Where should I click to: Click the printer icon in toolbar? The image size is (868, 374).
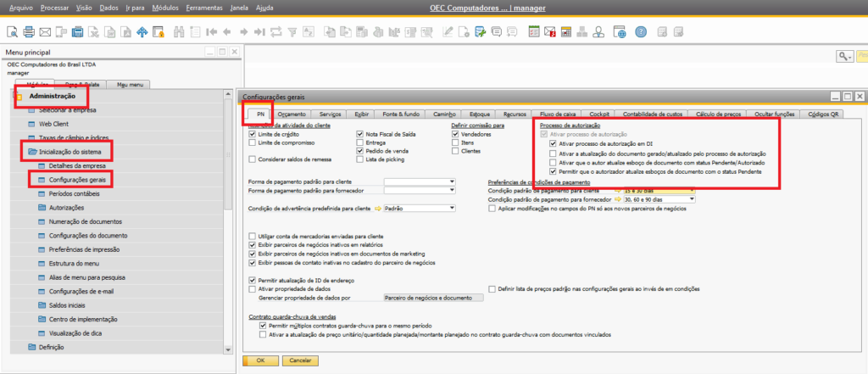[x=28, y=32]
